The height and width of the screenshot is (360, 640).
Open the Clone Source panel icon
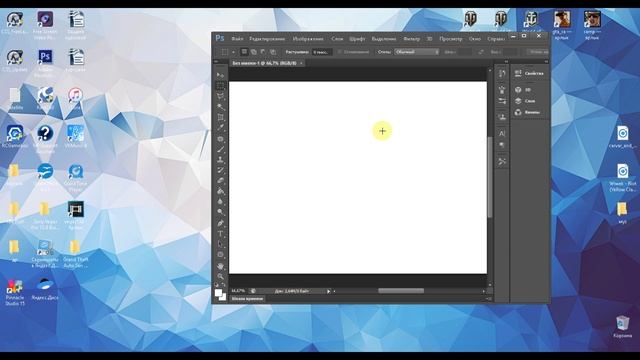click(502, 117)
